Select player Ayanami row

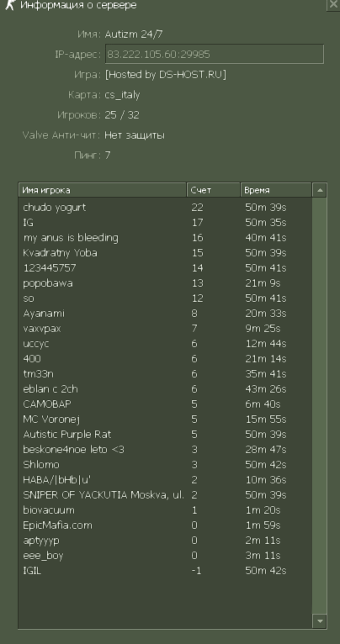click(x=165, y=314)
